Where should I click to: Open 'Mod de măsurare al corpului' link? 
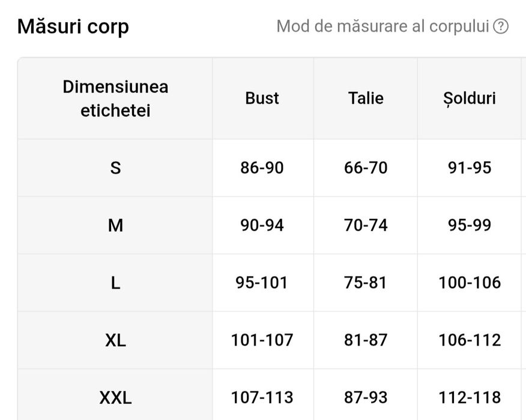[383, 27]
